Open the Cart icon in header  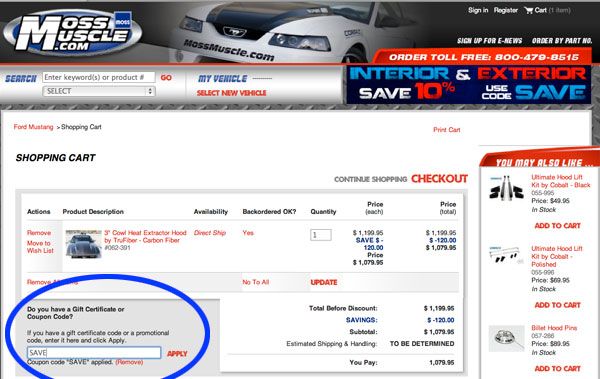[x=528, y=10]
